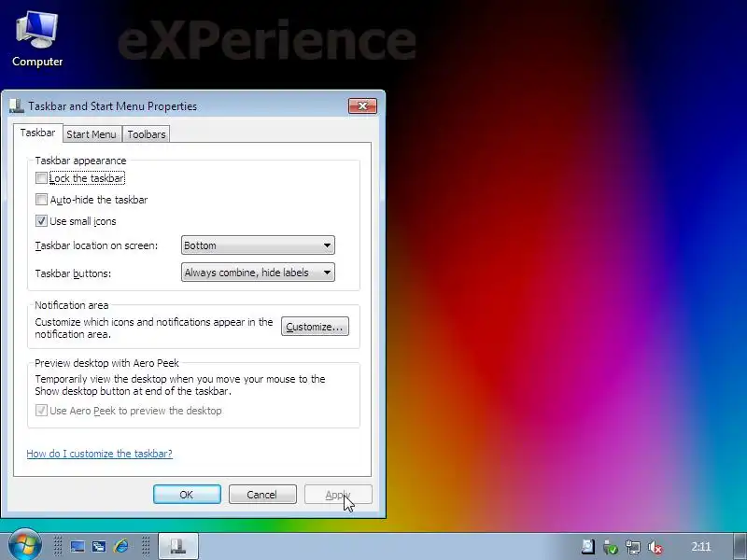Open How do I customize the taskbar link
This screenshot has height=560, width=747.
pos(99,454)
